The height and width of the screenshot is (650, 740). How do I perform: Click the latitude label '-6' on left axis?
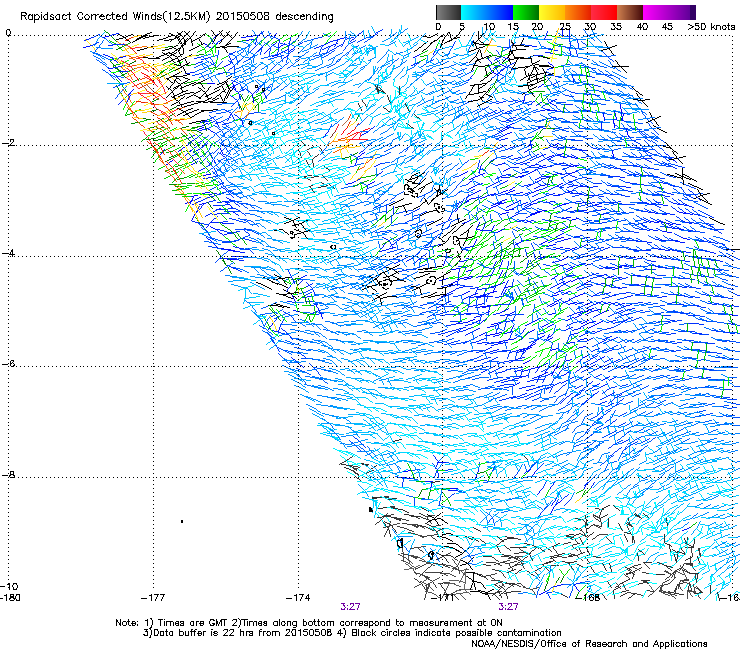coord(8,363)
